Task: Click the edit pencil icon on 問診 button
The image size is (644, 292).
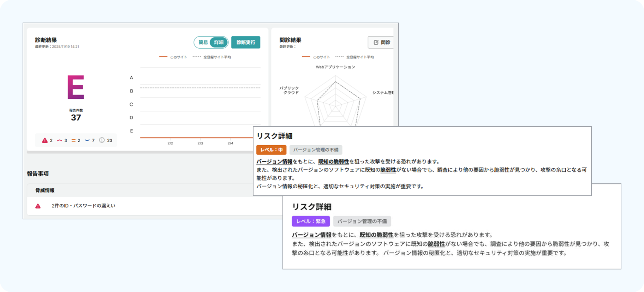Action: (376, 42)
